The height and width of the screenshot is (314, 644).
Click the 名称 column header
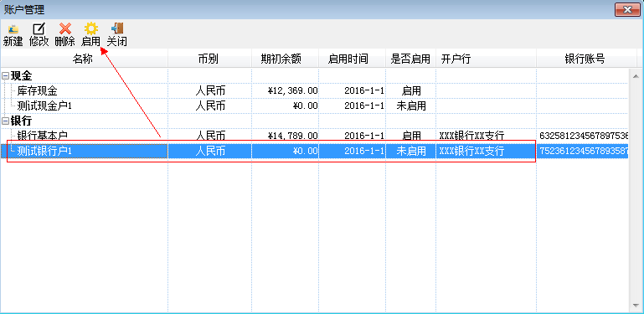(85, 59)
